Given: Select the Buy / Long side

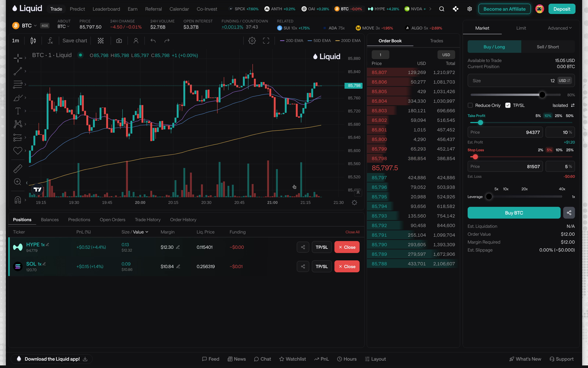Looking at the screenshot, I should 494,47.
